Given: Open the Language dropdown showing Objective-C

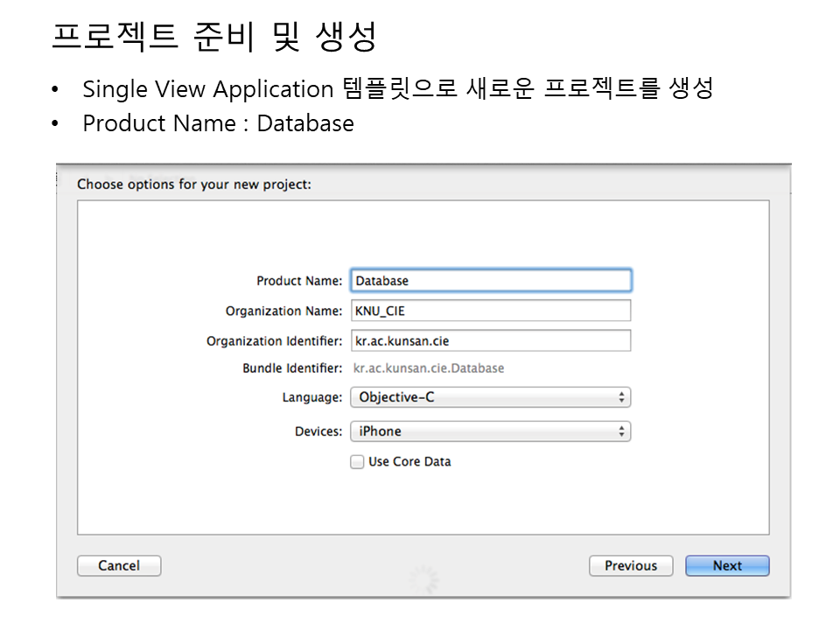Looking at the screenshot, I should [490, 397].
